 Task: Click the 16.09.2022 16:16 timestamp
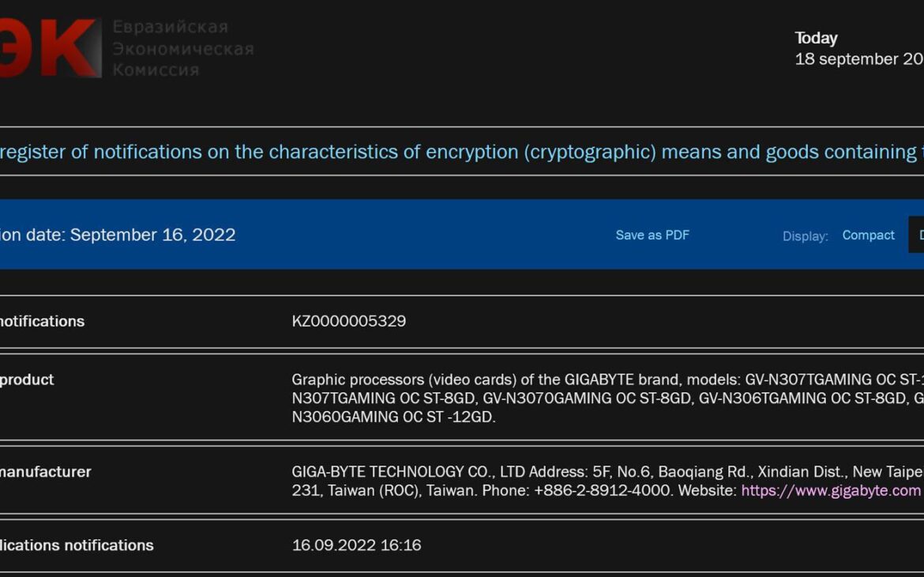coord(356,545)
